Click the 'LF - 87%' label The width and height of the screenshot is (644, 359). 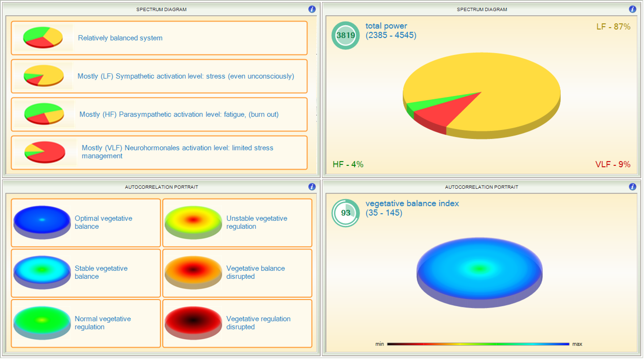(613, 26)
